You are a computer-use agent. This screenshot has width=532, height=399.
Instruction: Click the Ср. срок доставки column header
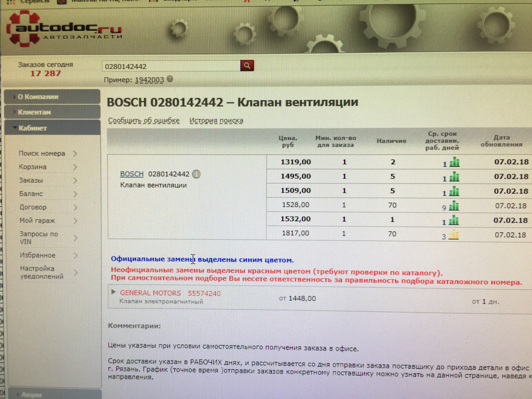coord(442,141)
